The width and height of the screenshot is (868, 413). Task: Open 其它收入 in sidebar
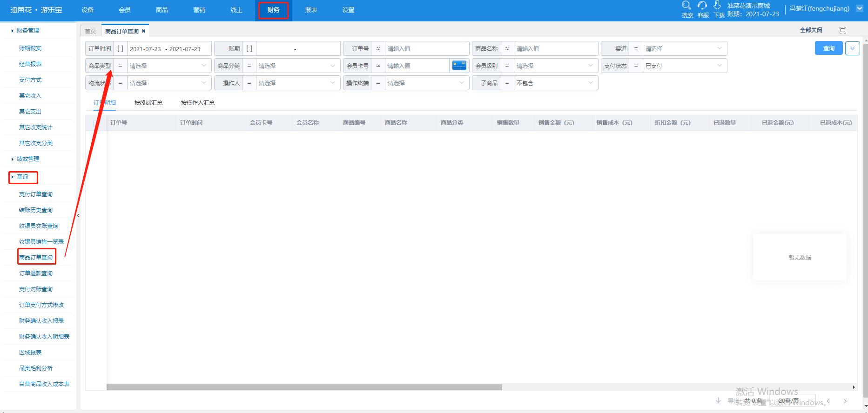pyautogui.click(x=30, y=95)
